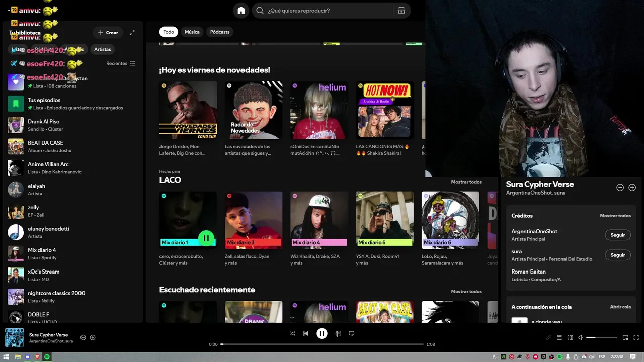Select the Todo filter tab
The image size is (644, 362).
pyautogui.click(x=169, y=32)
